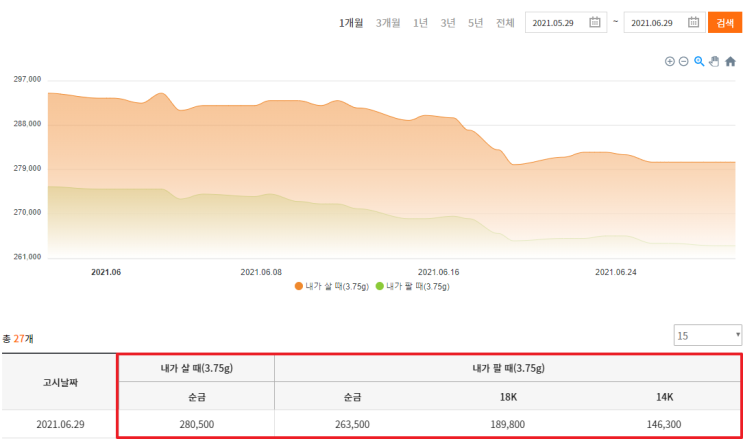Reset chart with the home icon
This screenshot has height=439, width=743.
[730, 62]
